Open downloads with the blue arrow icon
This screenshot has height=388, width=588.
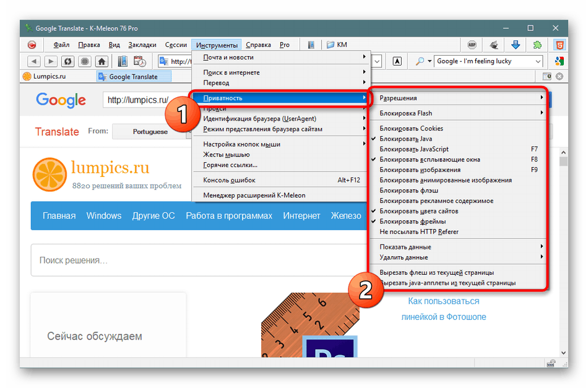tap(516, 45)
